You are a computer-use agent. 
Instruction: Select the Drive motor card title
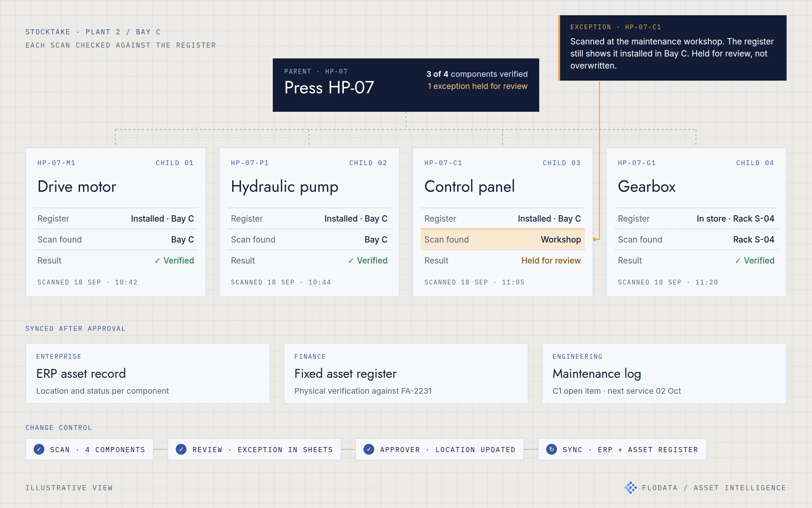[77, 186]
